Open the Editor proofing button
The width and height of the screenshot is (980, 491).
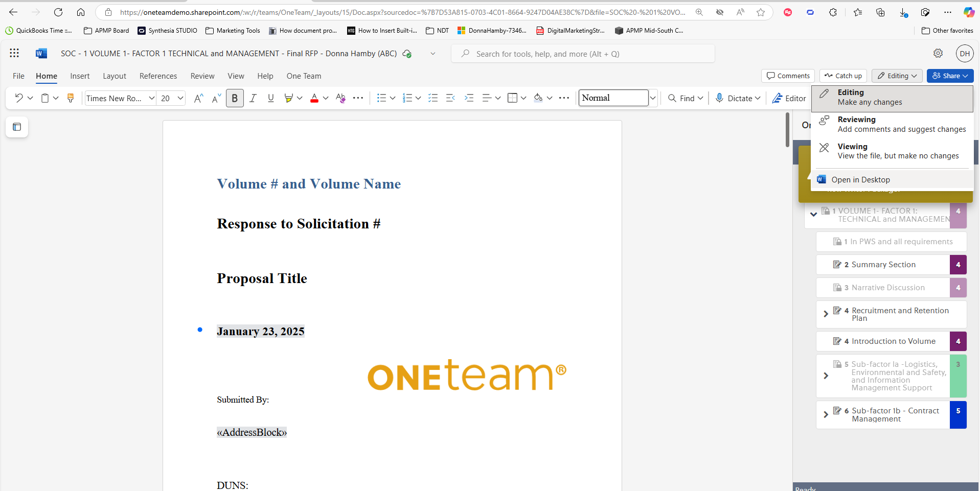tap(789, 98)
